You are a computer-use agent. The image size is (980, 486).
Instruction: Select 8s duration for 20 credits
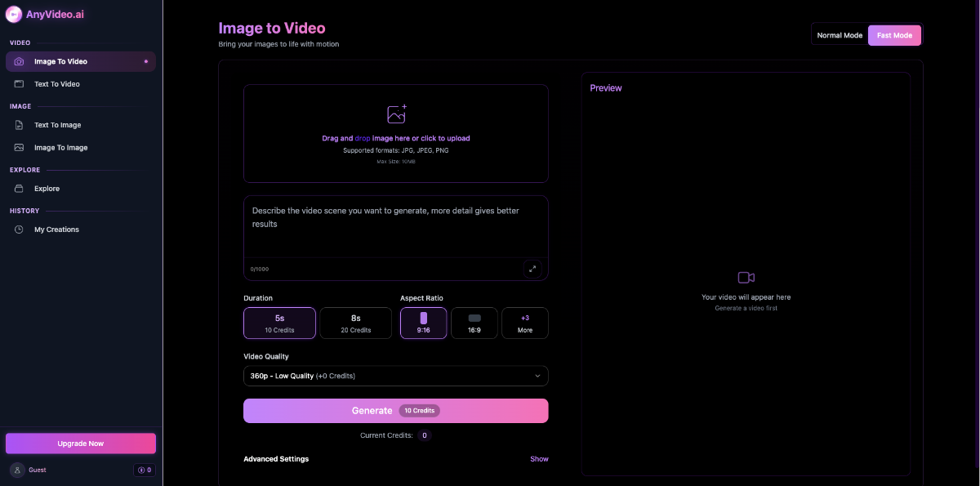(355, 323)
